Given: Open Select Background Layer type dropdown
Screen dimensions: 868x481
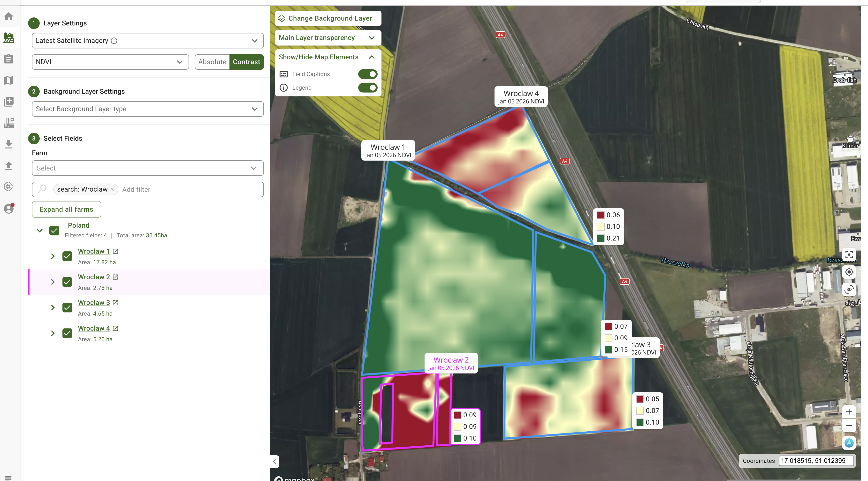Looking at the screenshot, I should coord(148,109).
